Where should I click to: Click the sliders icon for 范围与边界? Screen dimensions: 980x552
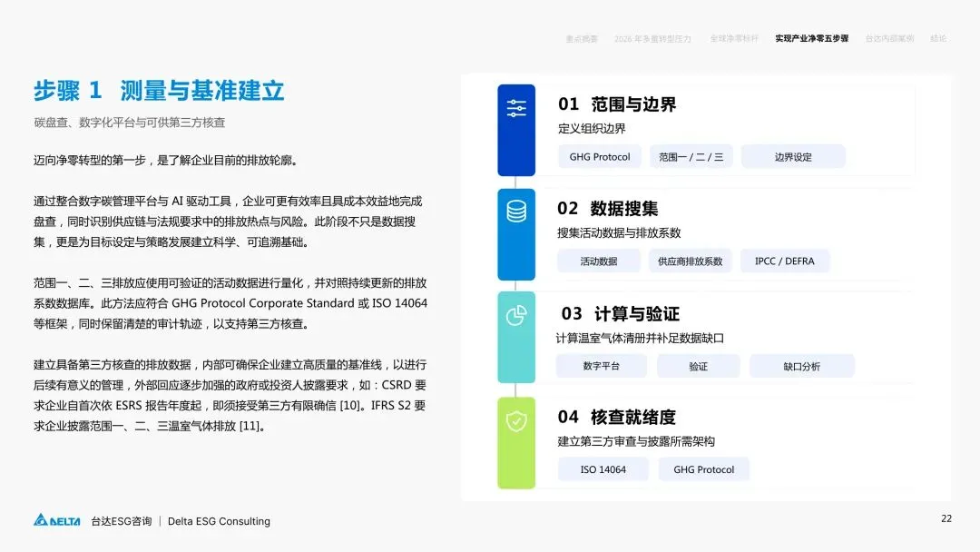(516, 108)
